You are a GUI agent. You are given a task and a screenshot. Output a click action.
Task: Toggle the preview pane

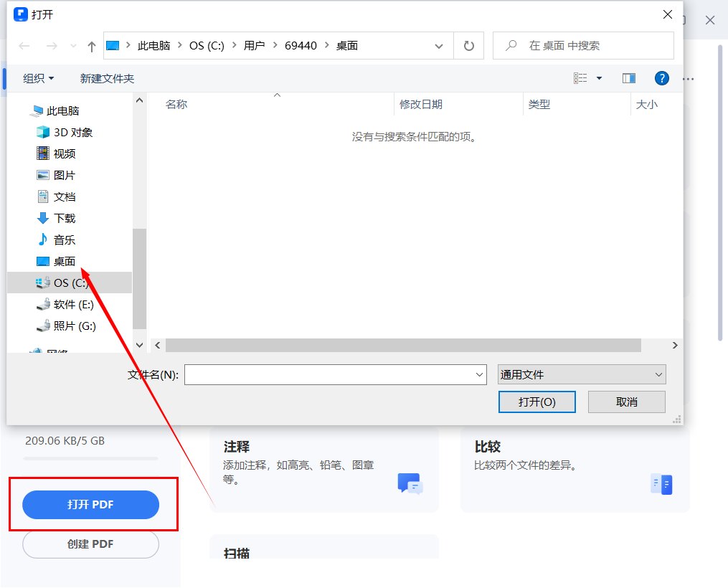(x=629, y=78)
